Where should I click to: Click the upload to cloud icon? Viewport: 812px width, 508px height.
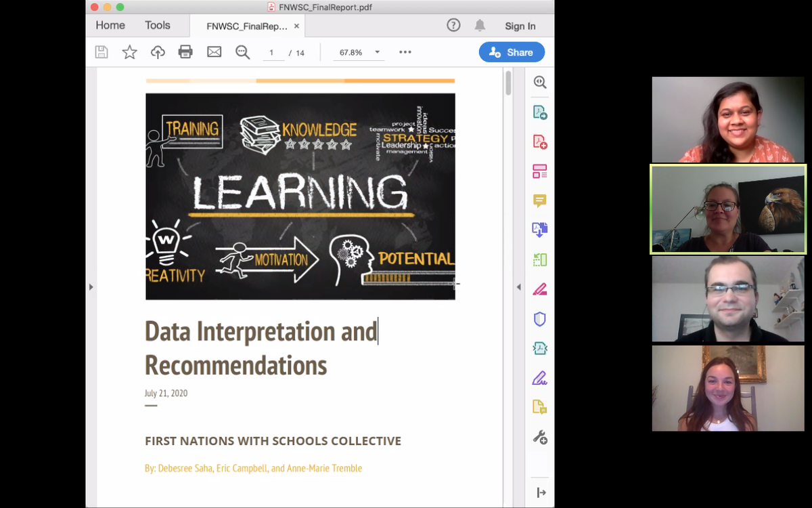[x=158, y=52]
